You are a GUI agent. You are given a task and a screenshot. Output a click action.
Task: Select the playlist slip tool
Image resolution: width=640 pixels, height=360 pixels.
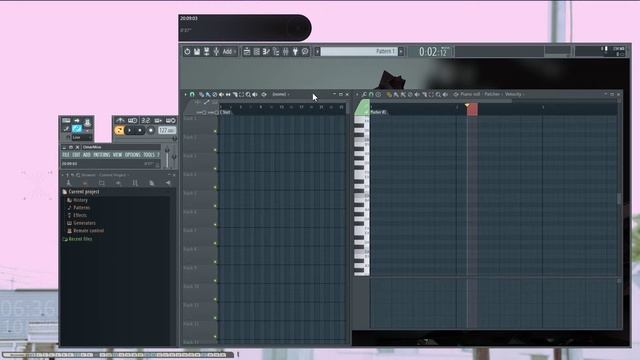point(228,95)
